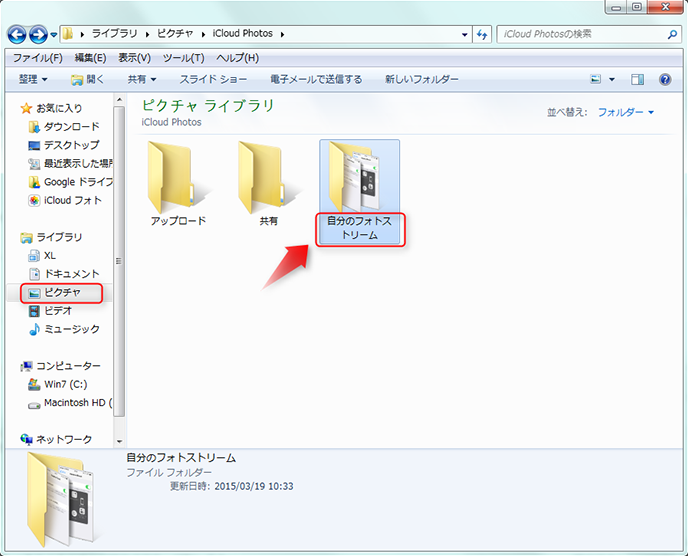
Task: Open Win7 (C:) drive
Action: pos(65,384)
